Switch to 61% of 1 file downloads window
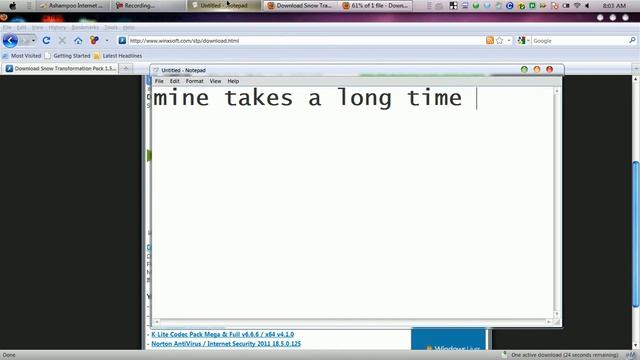Viewport: 640px width, 360px height. 376,6
